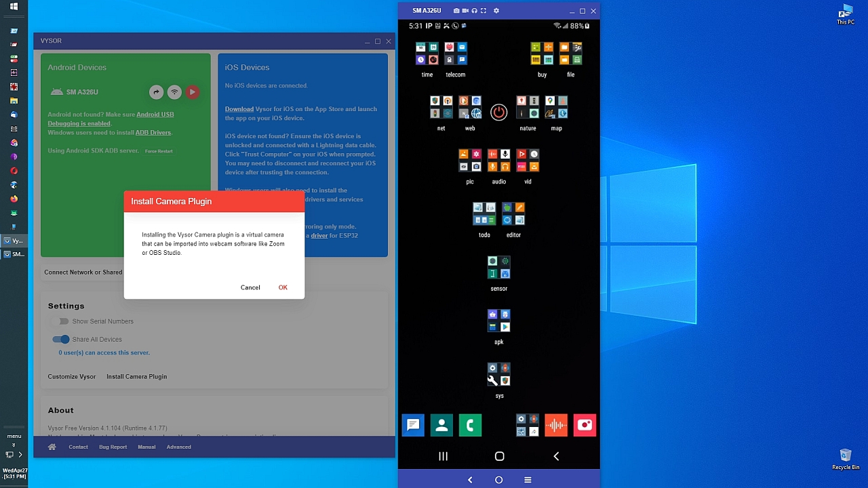Image resolution: width=868 pixels, height=488 pixels.
Task: Open the settings folder in phone dock
Action: tap(528, 425)
